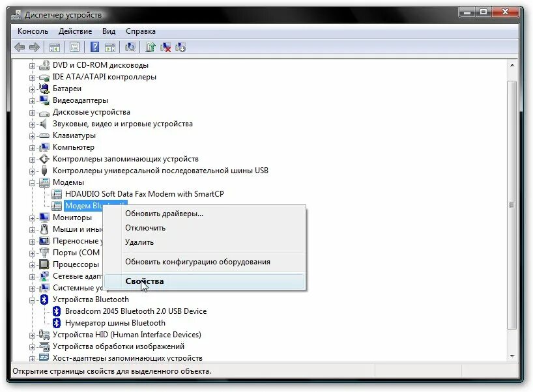The image size is (533, 392).
Task: Select Хост-адаптеры запоминающих устройств row
Action: 128,357
